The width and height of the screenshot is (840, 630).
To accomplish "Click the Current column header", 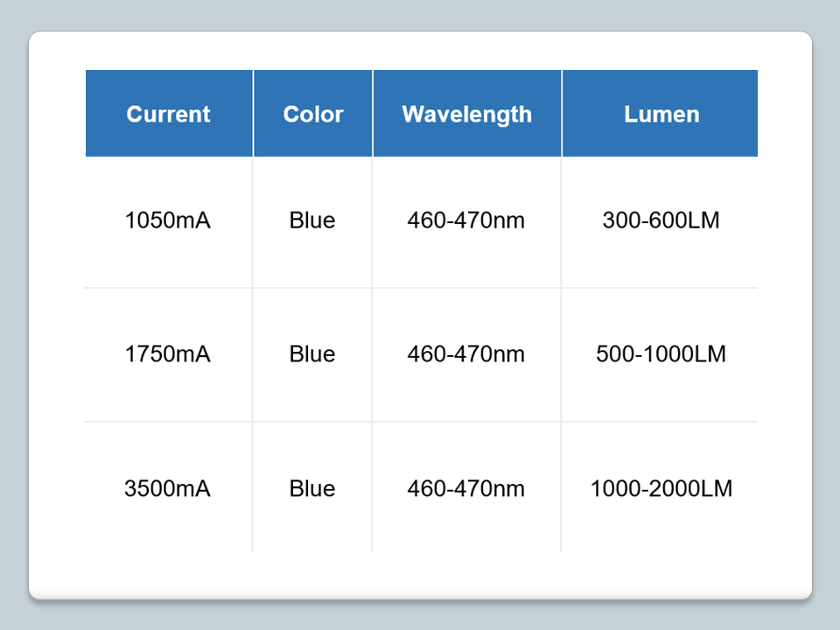I will click(169, 114).
